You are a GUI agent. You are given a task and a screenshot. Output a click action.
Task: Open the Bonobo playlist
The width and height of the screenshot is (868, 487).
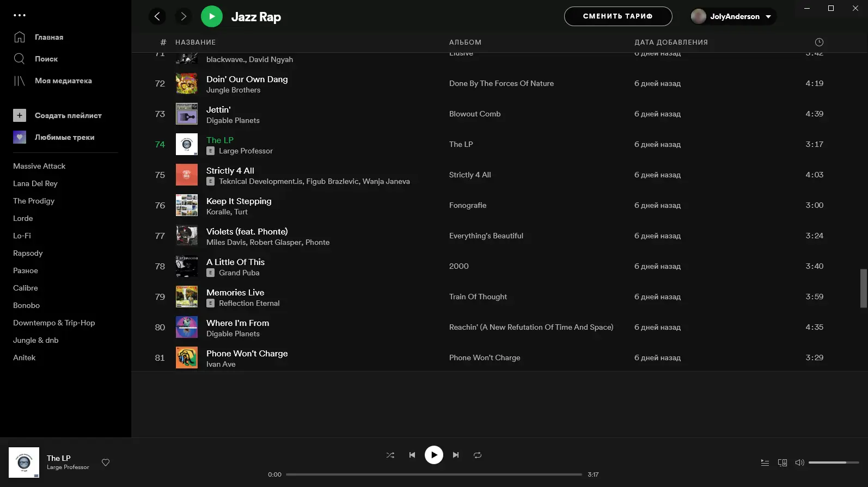click(x=26, y=305)
